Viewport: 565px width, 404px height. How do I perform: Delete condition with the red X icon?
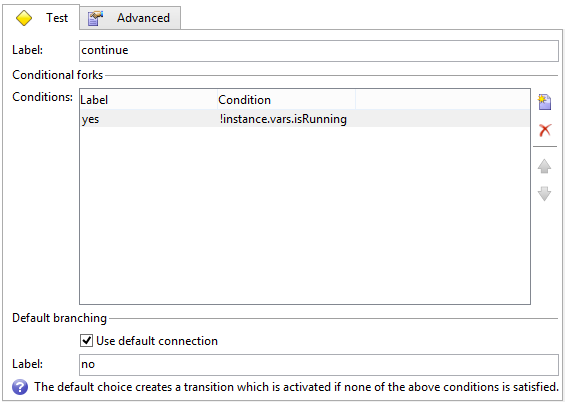pos(545,130)
